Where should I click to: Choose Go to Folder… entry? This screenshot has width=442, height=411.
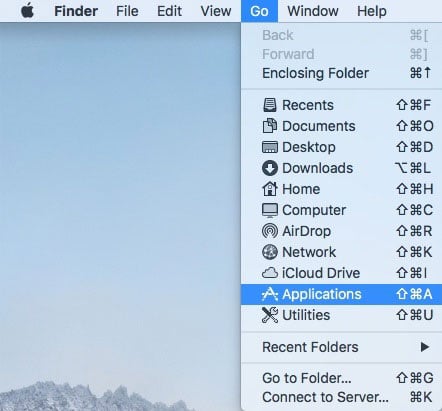coord(341,378)
